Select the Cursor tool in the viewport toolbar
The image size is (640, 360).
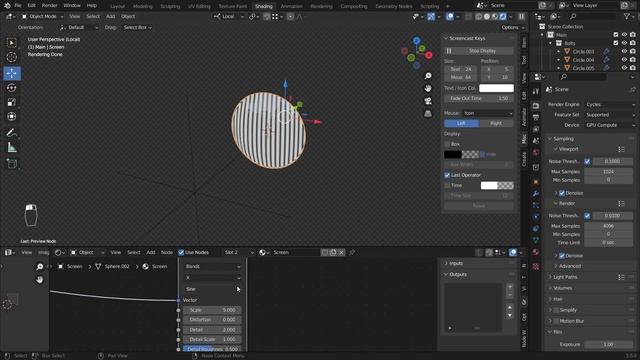pos(12,57)
